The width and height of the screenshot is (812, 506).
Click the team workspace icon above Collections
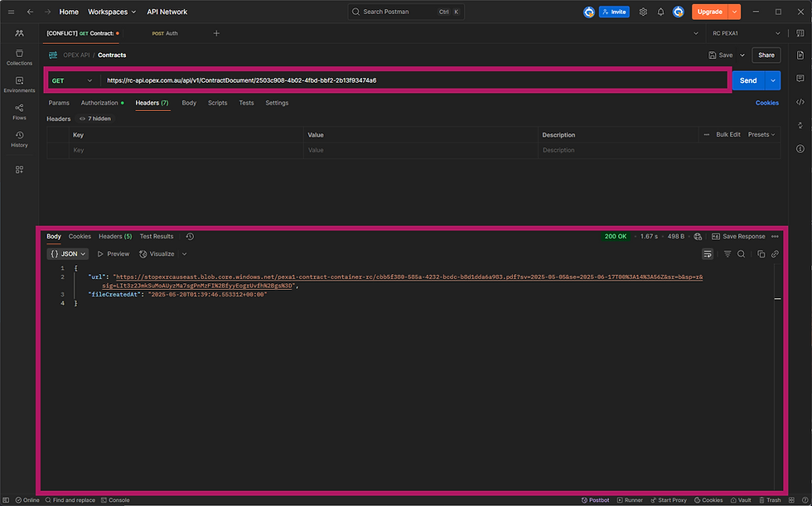(19, 33)
